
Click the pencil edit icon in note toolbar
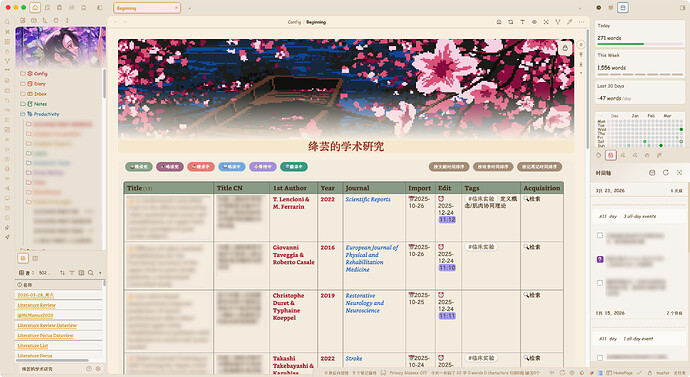coord(569,22)
